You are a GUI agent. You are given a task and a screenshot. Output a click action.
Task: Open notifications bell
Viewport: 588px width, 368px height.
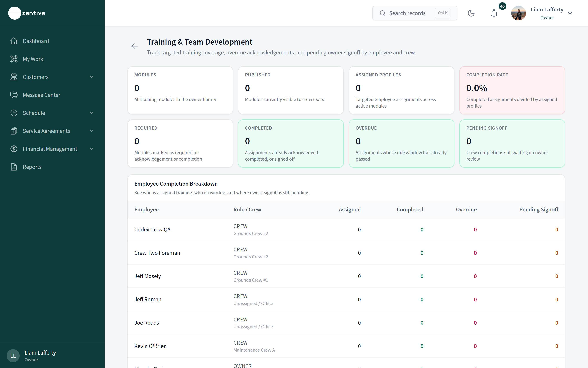pyautogui.click(x=494, y=13)
